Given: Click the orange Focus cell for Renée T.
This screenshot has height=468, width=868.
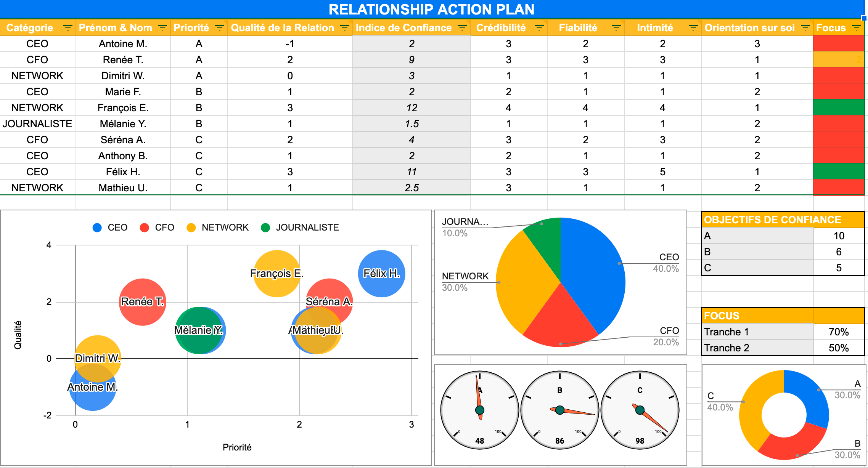Looking at the screenshot, I should coord(838,59).
